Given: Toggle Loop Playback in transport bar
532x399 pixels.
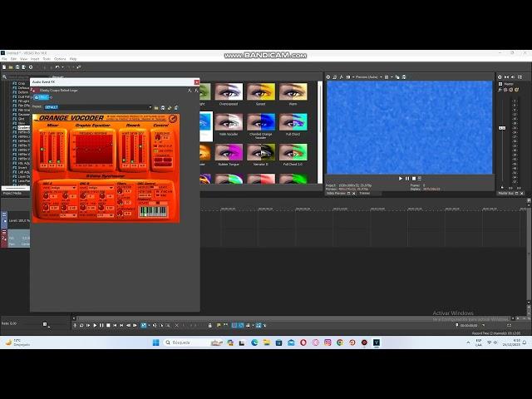Looking at the screenshot, I should (x=81, y=325).
